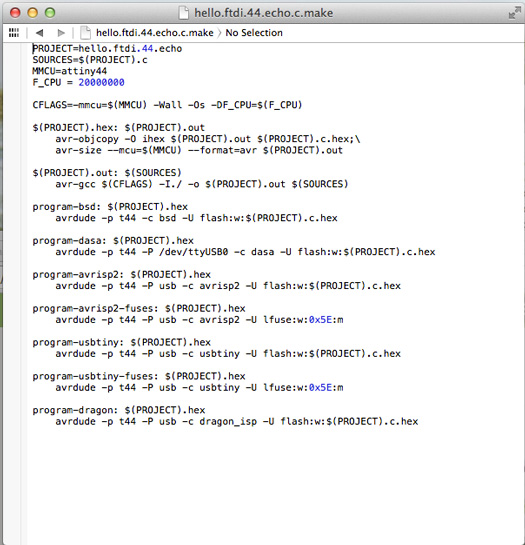525x545 pixels.
Task: Click the file icon in the jump bar
Action: [x=85, y=33]
